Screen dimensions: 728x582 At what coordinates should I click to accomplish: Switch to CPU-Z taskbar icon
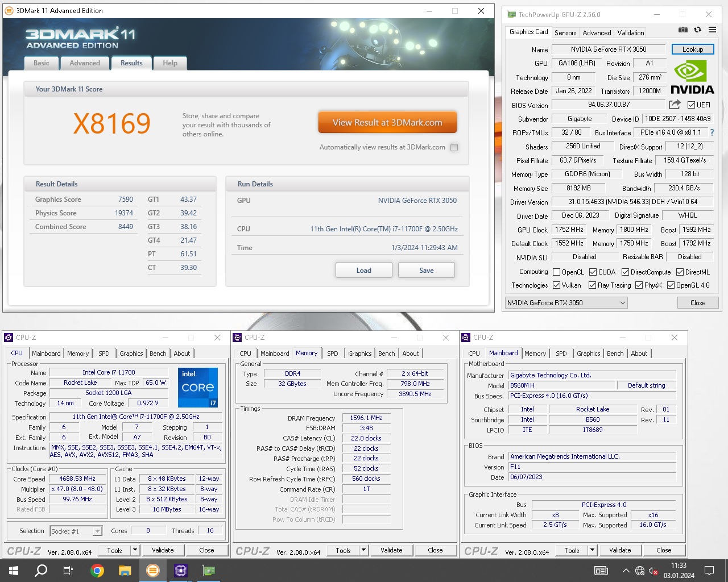click(181, 571)
